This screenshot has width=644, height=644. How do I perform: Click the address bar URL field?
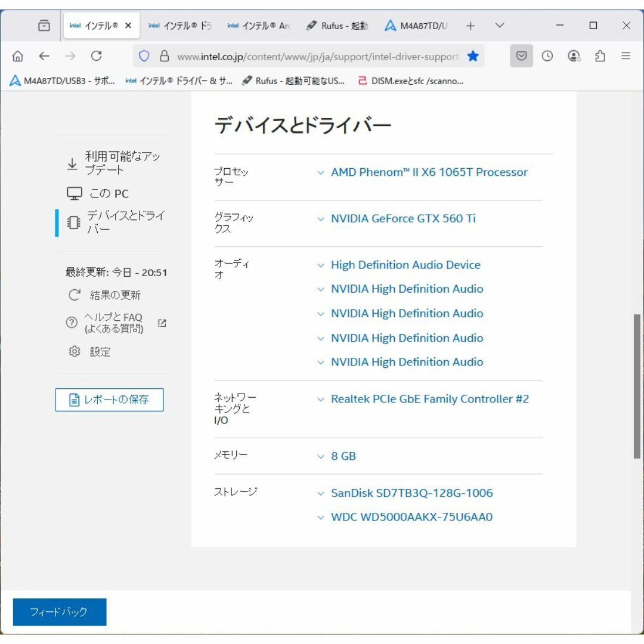[x=318, y=57]
